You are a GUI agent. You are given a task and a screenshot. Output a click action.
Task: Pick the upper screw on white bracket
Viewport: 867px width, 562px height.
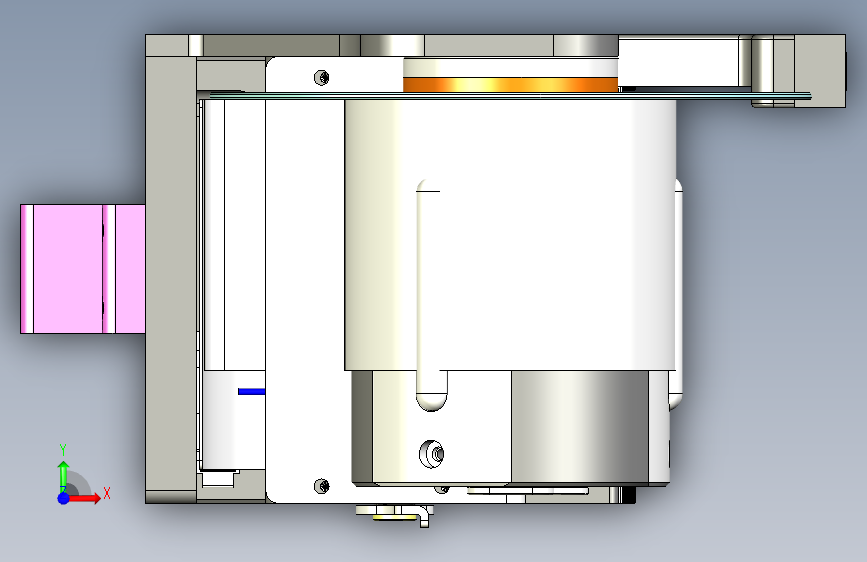(322, 77)
